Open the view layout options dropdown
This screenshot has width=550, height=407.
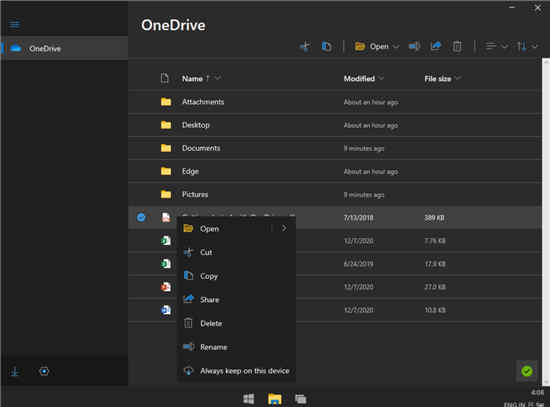coord(496,46)
